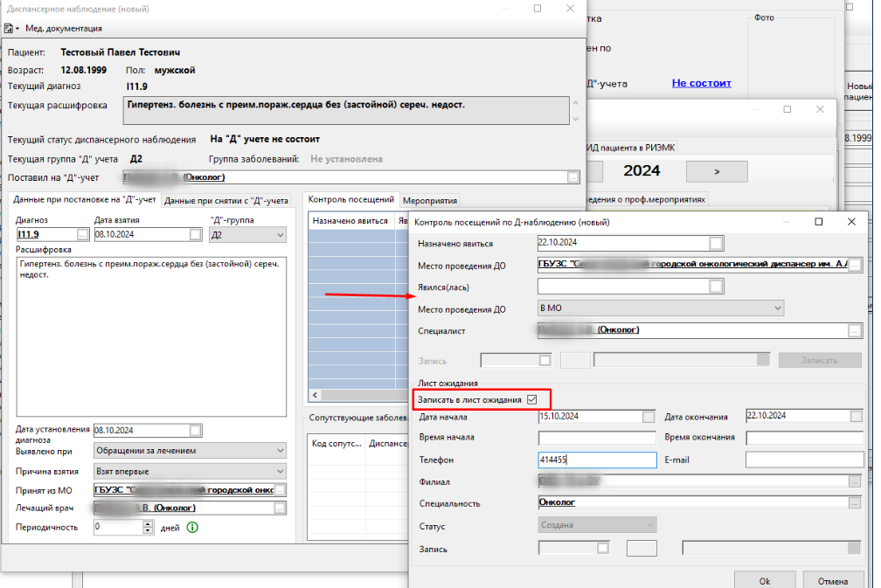Open calendar for Дата установления диагноза

pos(195,430)
